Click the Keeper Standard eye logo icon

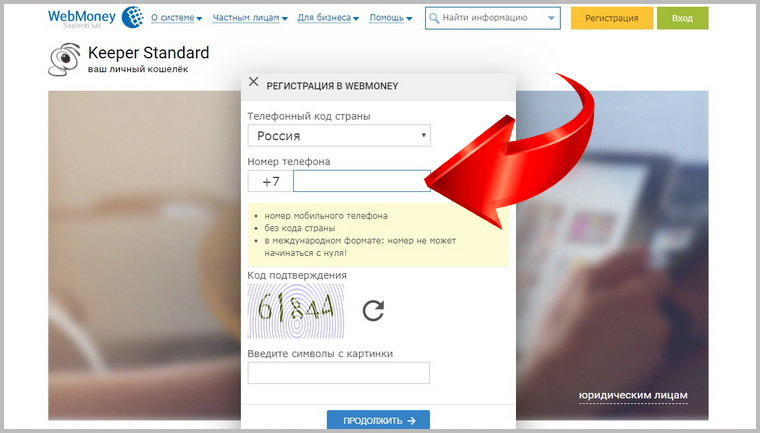pyautogui.click(x=64, y=59)
